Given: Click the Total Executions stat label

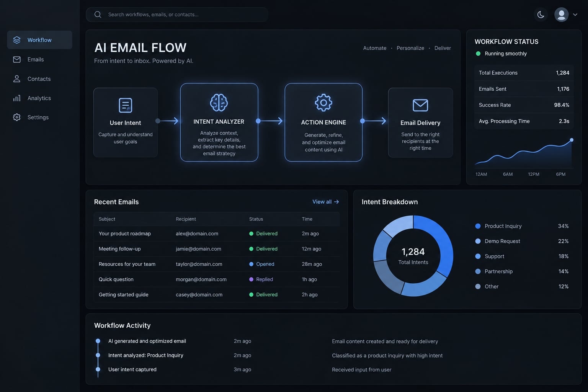Looking at the screenshot, I should (498, 73).
